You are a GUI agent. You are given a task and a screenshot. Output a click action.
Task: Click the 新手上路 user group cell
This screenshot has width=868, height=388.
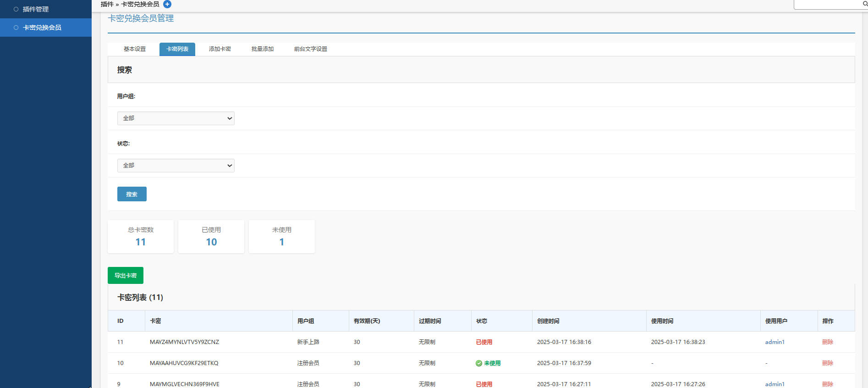308,342
